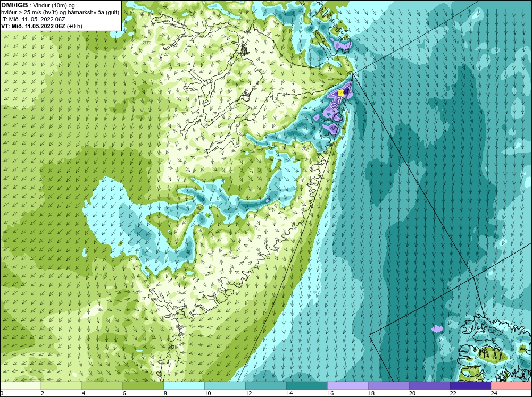The height and width of the screenshot is (397, 532).
Task: Click the scale label '24'
Action: (494, 393)
